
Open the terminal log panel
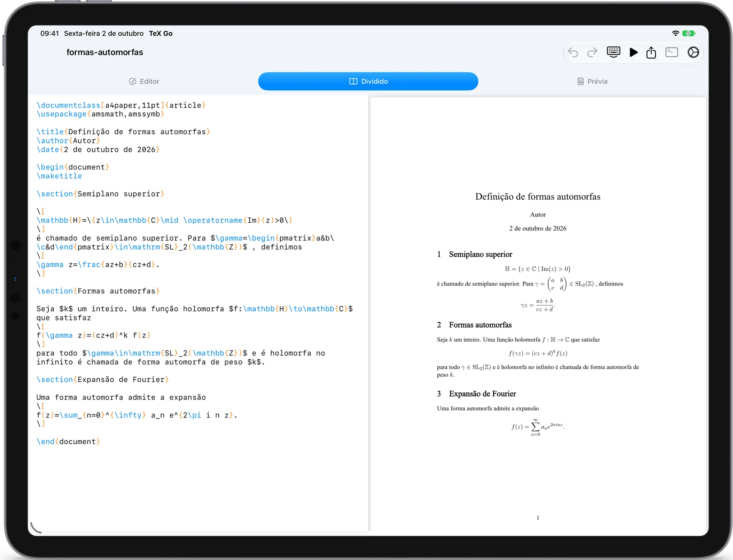pos(672,52)
